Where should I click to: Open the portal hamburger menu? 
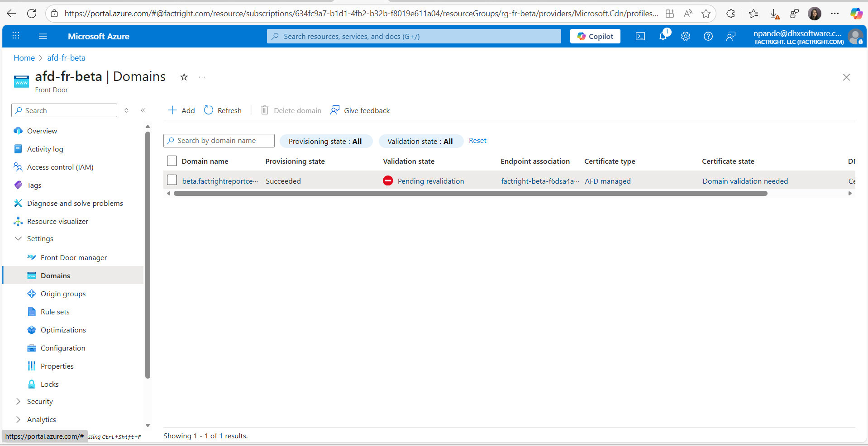[x=43, y=36]
